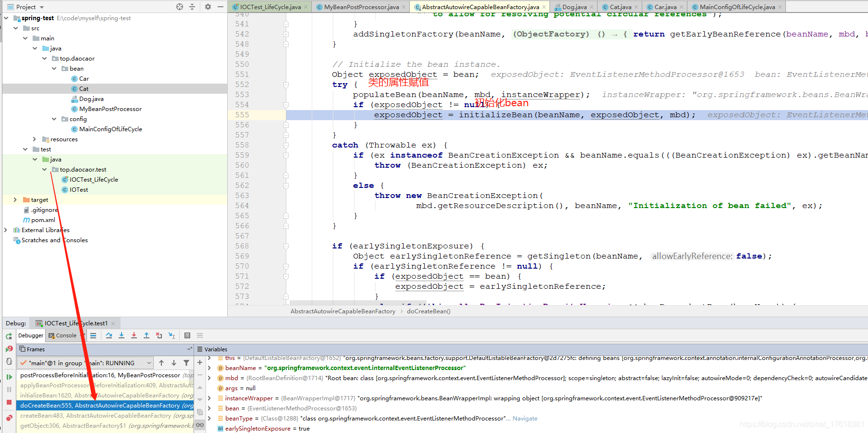Expand External Libraries node
This screenshot has height=433, width=868.
click(6, 230)
